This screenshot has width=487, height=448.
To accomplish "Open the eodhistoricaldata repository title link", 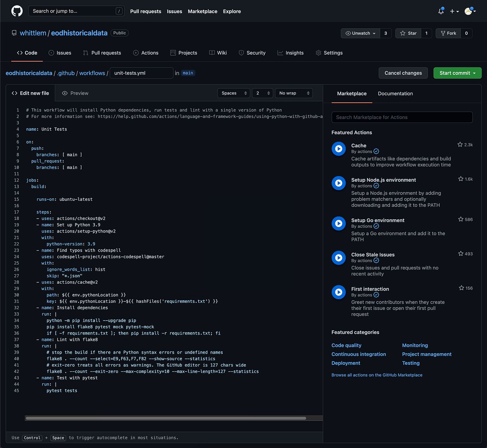I will (x=79, y=33).
